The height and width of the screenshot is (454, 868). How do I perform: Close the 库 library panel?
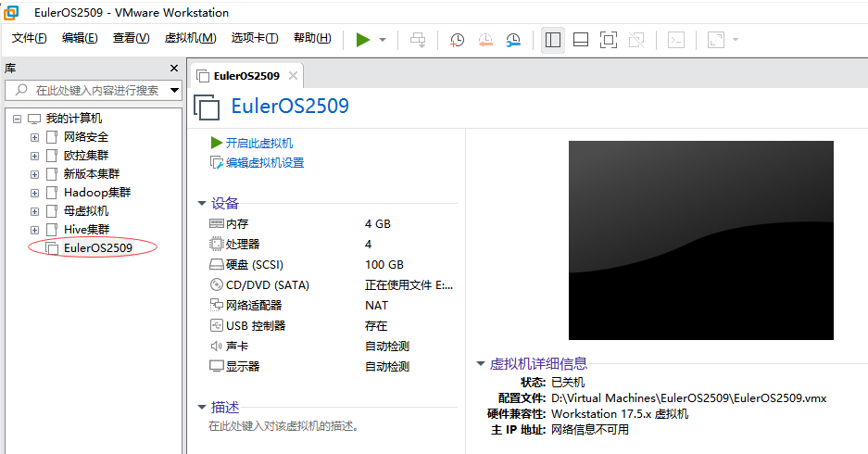(x=174, y=69)
